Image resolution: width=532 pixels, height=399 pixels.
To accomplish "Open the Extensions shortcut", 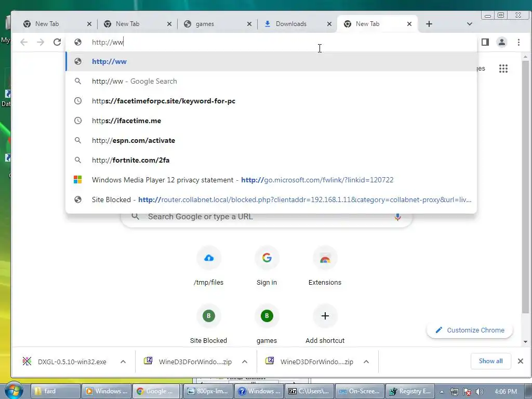I will (x=325, y=266).
